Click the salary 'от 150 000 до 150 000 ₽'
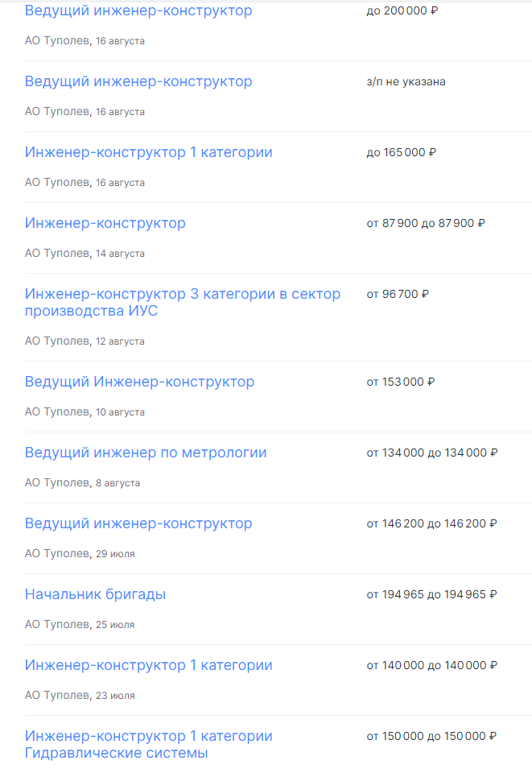The image size is (532, 769). [431, 737]
